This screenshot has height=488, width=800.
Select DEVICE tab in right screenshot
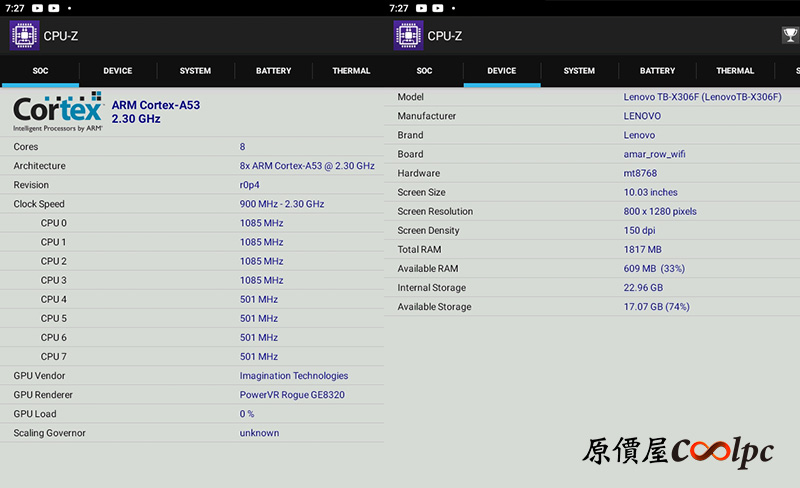click(x=502, y=71)
